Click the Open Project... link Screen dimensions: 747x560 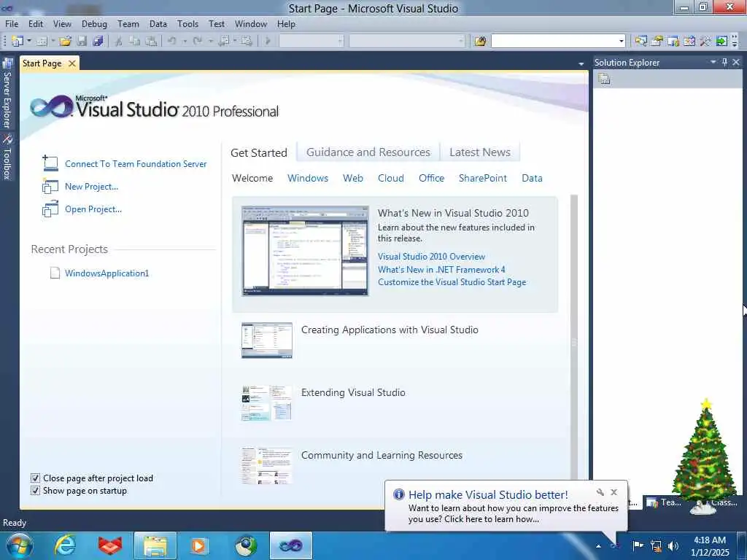click(93, 209)
